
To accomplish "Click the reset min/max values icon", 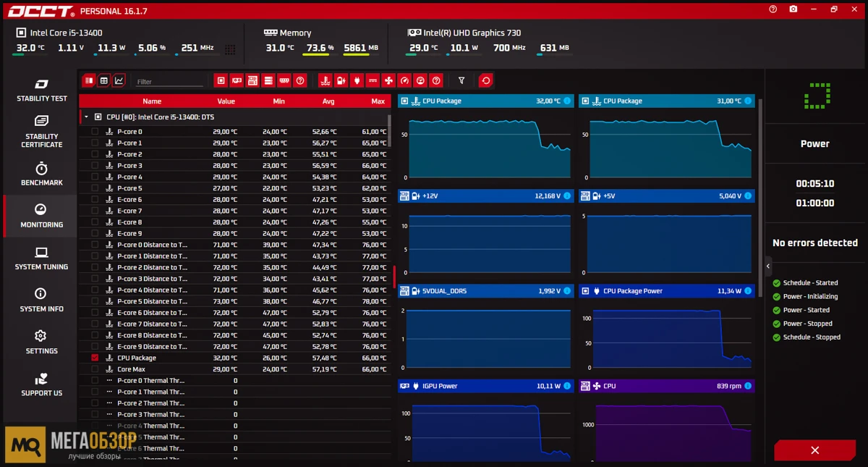I will coord(486,80).
